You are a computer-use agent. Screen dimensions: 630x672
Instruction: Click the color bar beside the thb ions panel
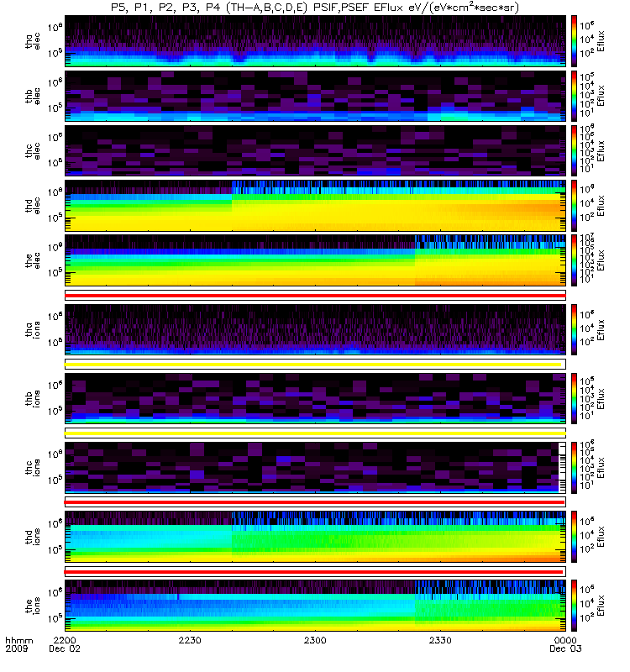point(574,398)
